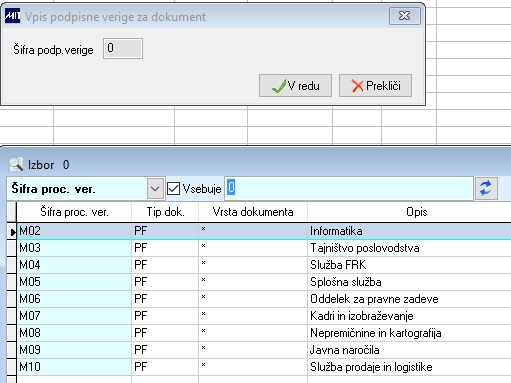Screen dimensions: 511x383
Task: Select row M06 code cell
Action: 74,299
